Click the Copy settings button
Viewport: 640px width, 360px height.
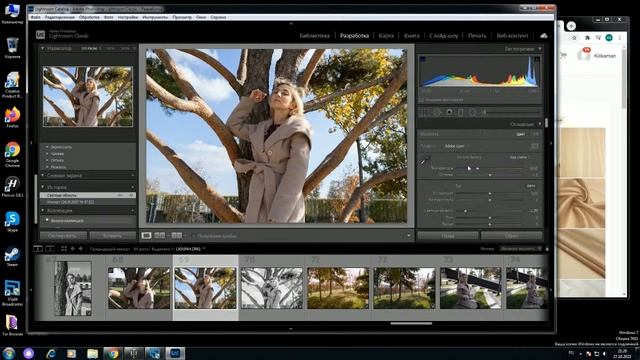[63, 236]
